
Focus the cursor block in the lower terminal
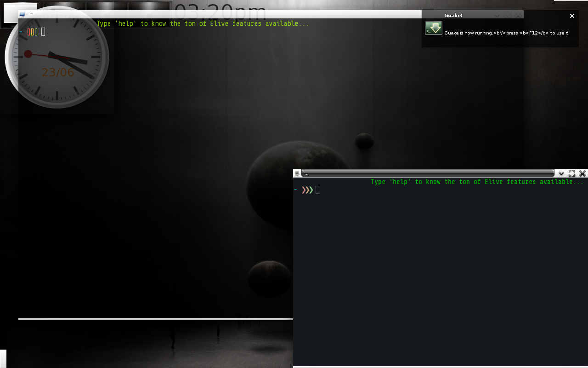317,190
